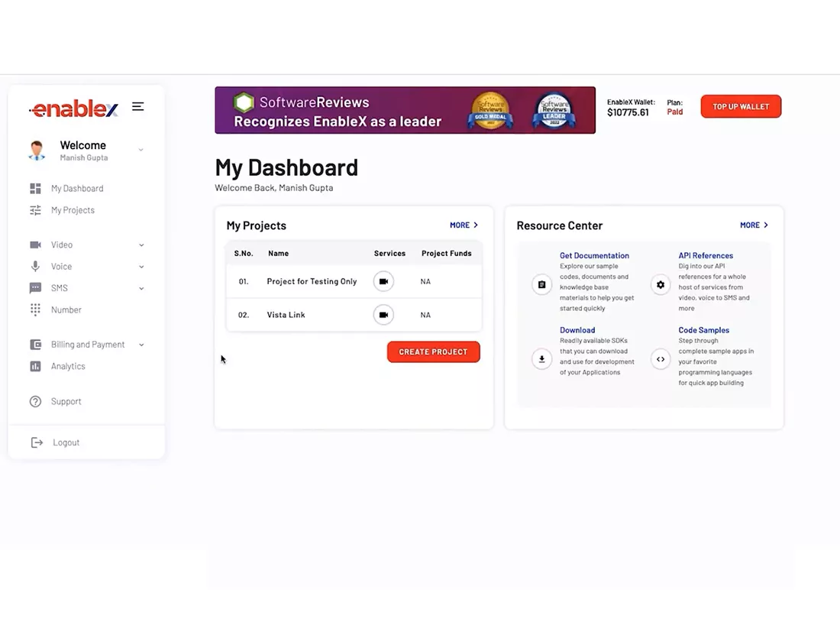Image resolution: width=840 pixels, height=619 pixels.
Task: Click MORE in Resource Center card
Action: click(x=754, y=225)
